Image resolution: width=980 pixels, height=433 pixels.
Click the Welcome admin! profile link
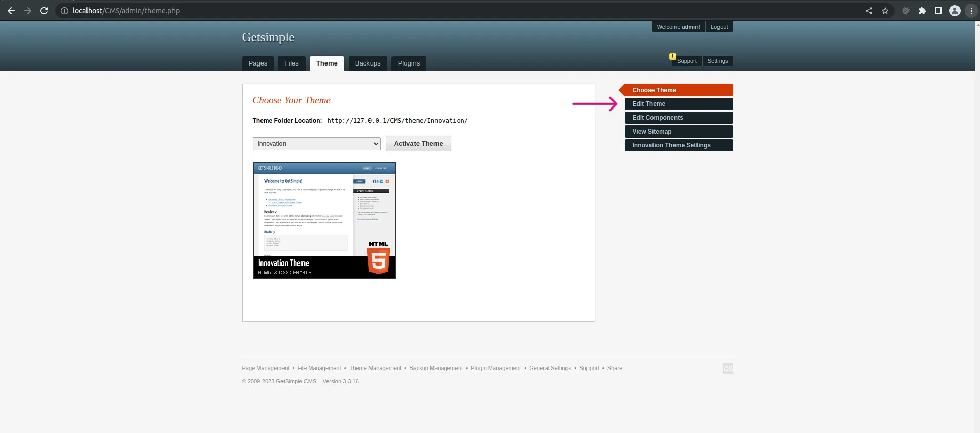[x=678, y=27]
